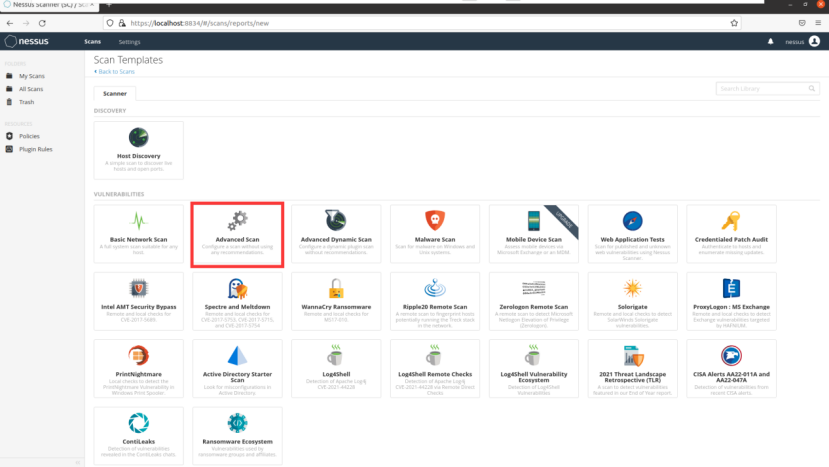This screenshot has width=829, height=467.
Task: Select the Nessus Scanner browser tab
Action: 49,5
